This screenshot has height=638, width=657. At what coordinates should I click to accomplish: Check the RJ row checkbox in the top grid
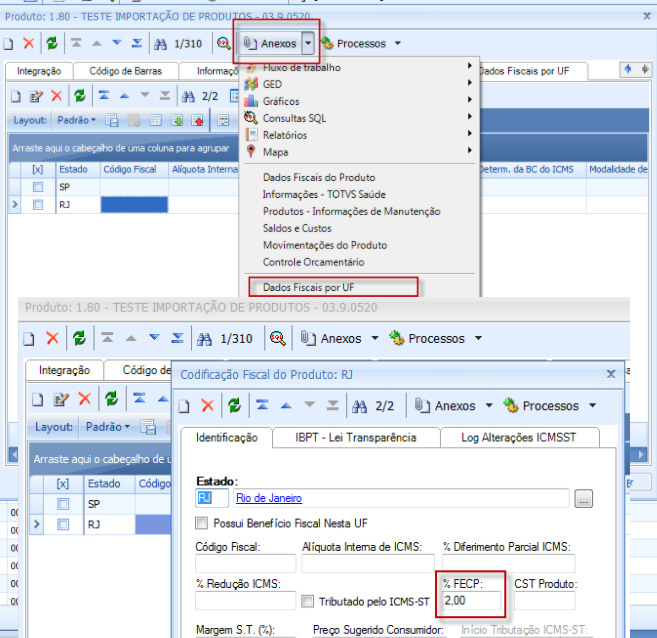[x=38, y=204]
